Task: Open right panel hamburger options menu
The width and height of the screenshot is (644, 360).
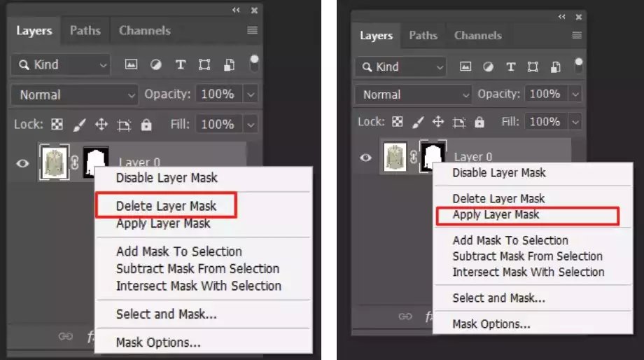Action: [577, 35]
